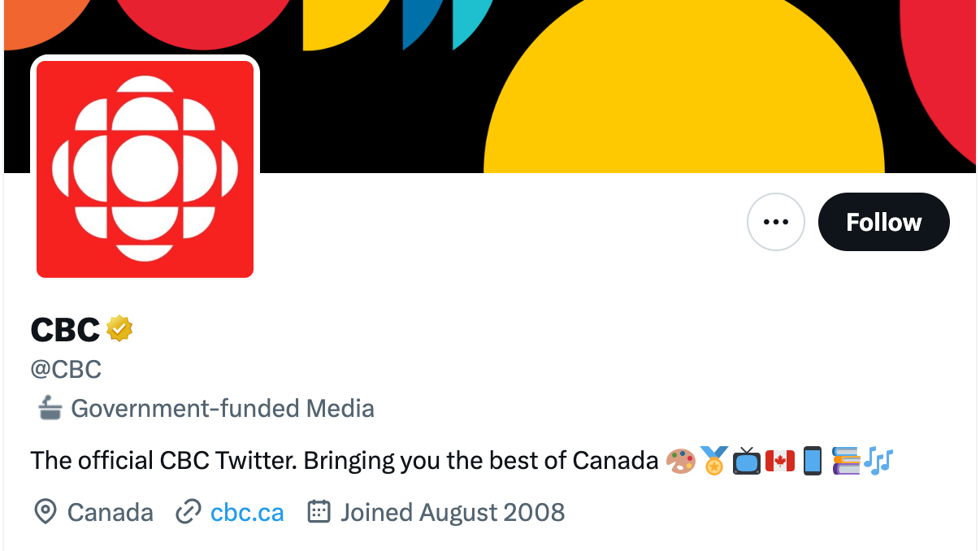Click the Joined August 2008 text
The width and height of the screenshot is (980, 551).
pos(453,513)
